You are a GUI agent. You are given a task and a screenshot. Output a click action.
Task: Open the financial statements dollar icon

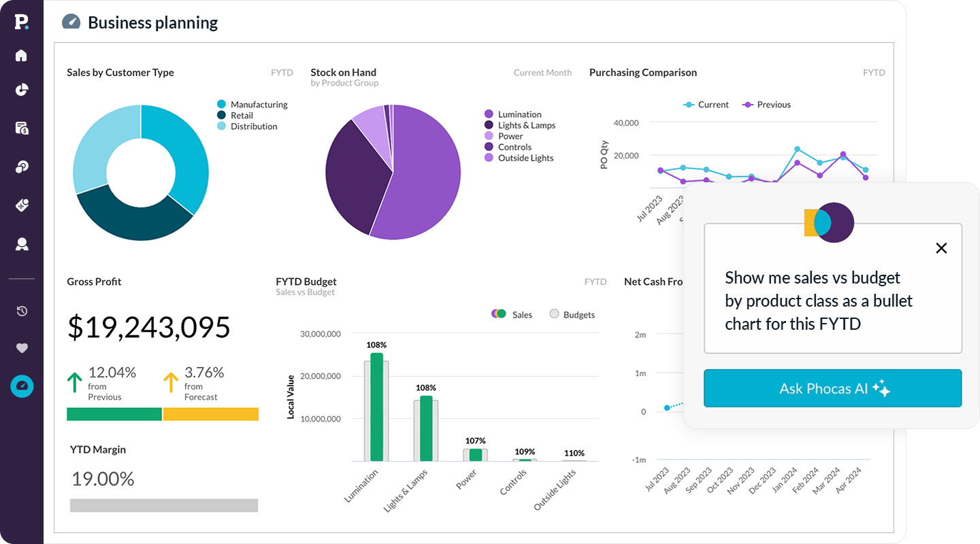click(x=22, y=128)
